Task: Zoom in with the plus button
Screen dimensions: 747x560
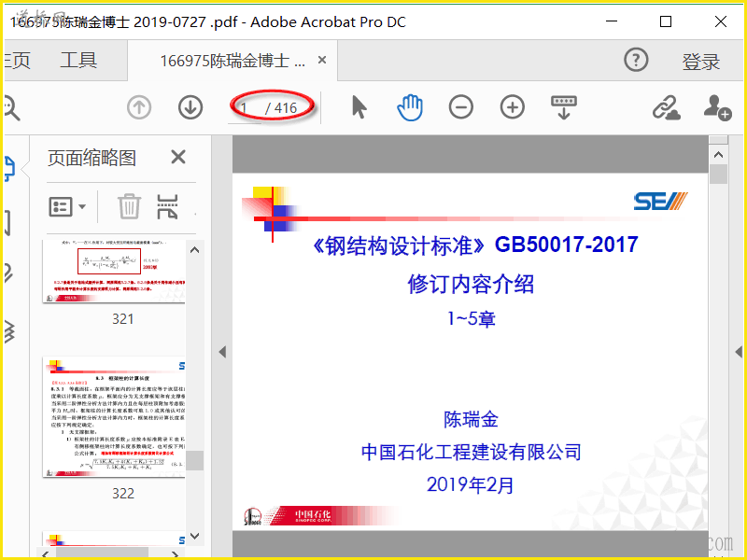Action: tap(512, 107)
